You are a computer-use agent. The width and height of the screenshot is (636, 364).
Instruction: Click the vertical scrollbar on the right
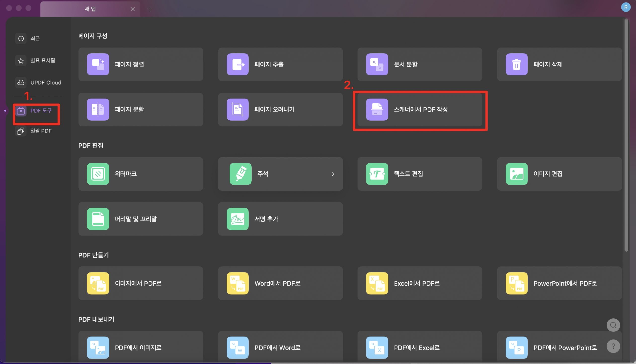(x=626, y=135)
